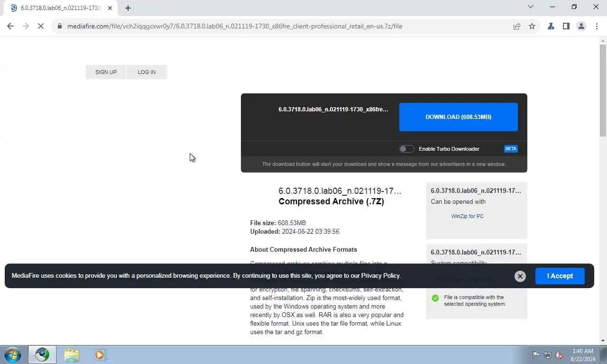Click the green compatibility checkmark icon
The width and height of the screenshot is (607, 364).
click(x=435, y=298)
